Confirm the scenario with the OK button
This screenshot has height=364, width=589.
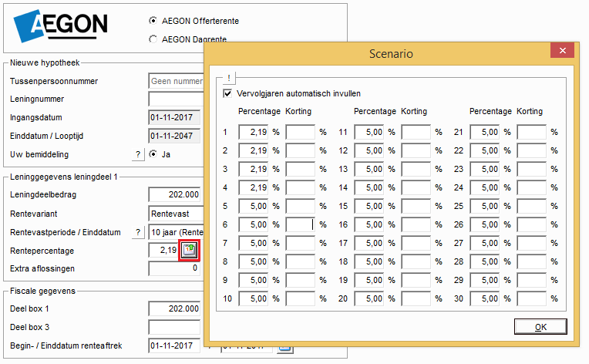[540, 327]
